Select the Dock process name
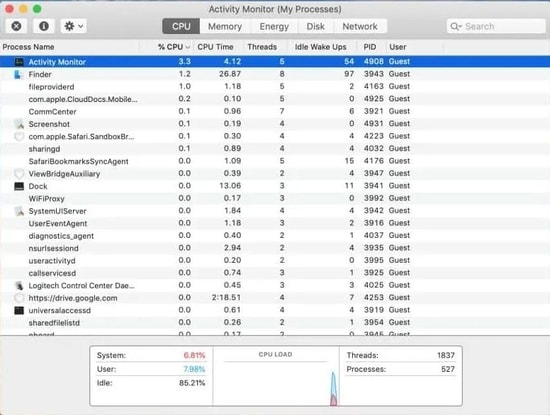The height and width of the screenshot is (415, 550). click(38, 186)
